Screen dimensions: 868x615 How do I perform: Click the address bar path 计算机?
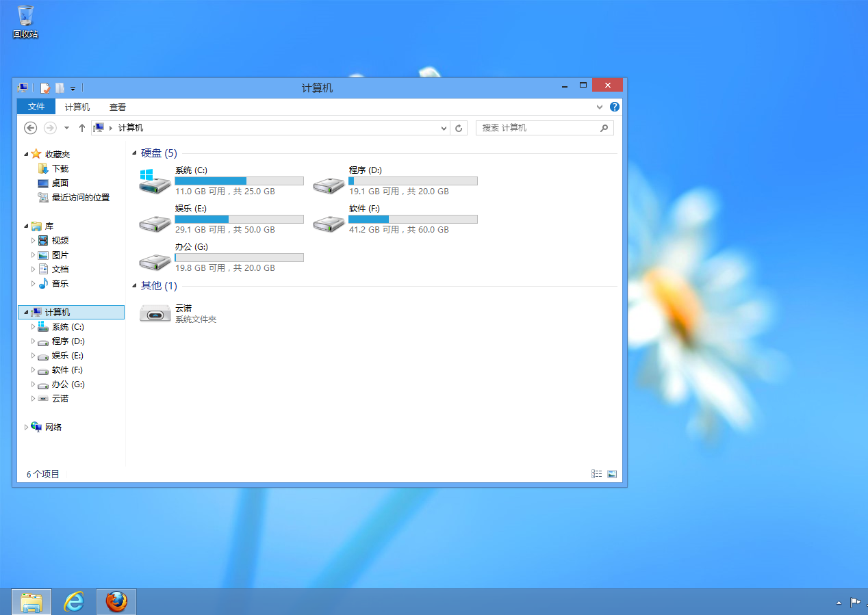pyautogui.click(x=131, y=128)
